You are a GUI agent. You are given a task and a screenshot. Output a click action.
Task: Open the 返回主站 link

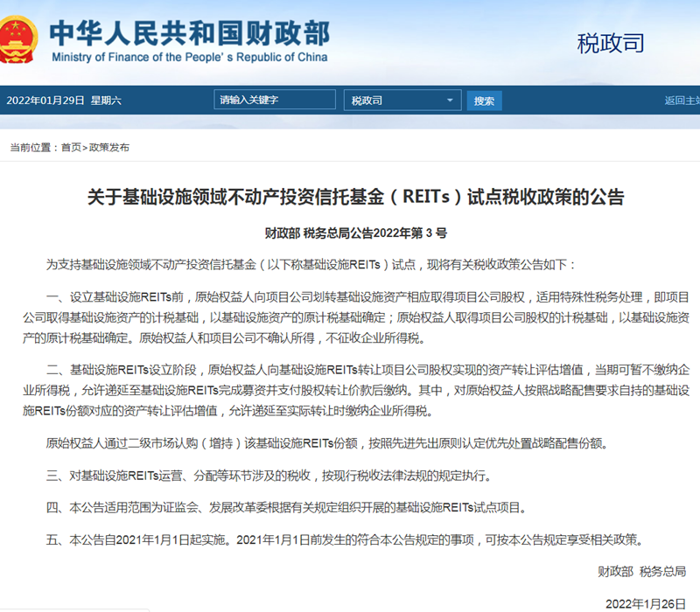(x=683, y=100)
